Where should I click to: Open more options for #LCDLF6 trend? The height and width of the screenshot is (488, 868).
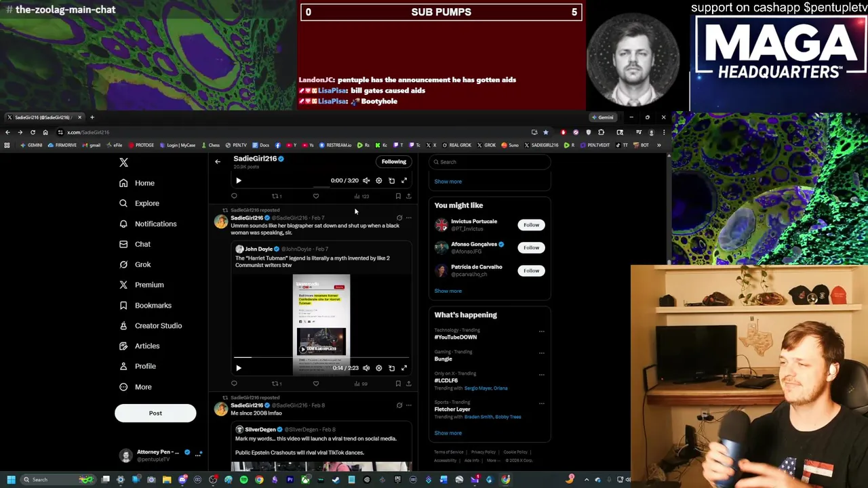541,375
